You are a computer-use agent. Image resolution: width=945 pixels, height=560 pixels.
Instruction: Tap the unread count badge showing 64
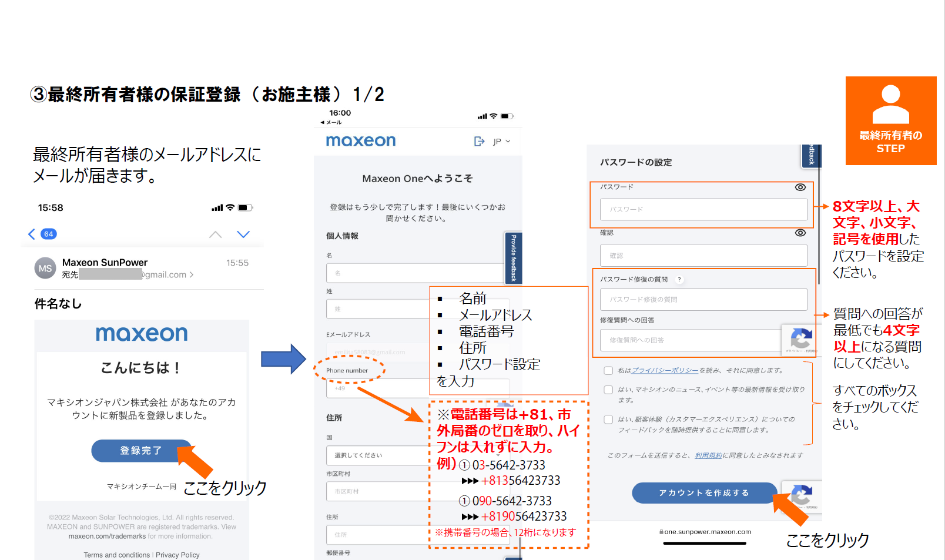tap(49, 234)
